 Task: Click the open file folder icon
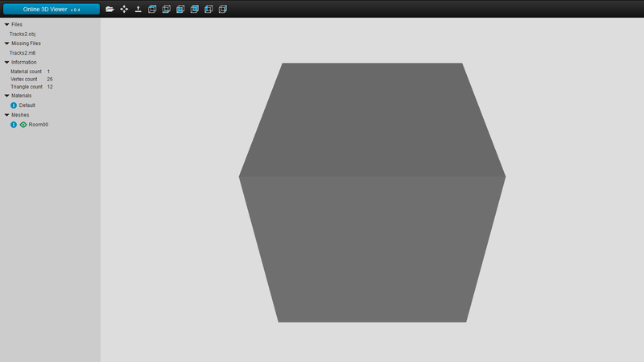click(x=109, y=9)
